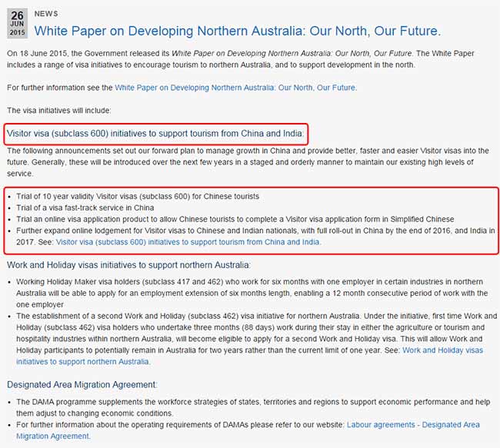The width and height of the screenshot is (500, 448).
Task: Open the Labour agreements Designated Area link
Action: 248,430
